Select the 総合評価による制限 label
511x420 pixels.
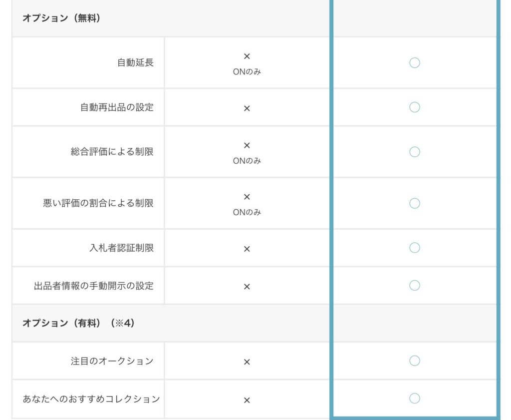[x=112, y=152]
